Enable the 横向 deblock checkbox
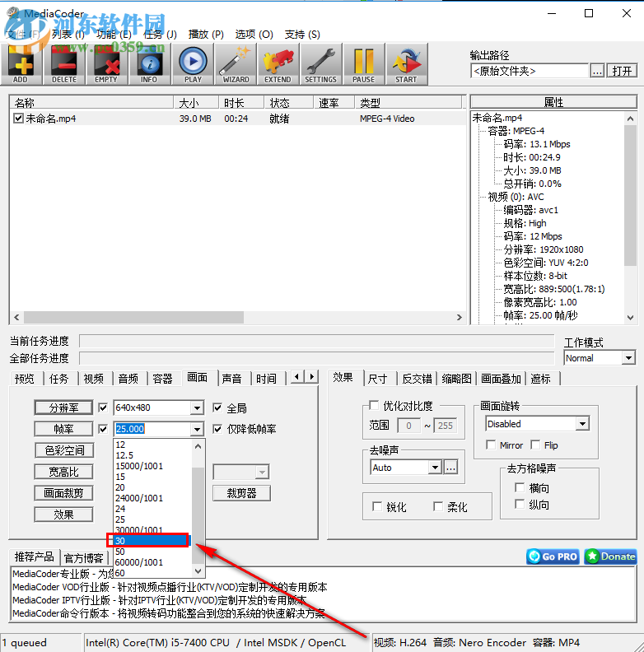This screenshot has height=652, width=644. [x=519, y=487]
